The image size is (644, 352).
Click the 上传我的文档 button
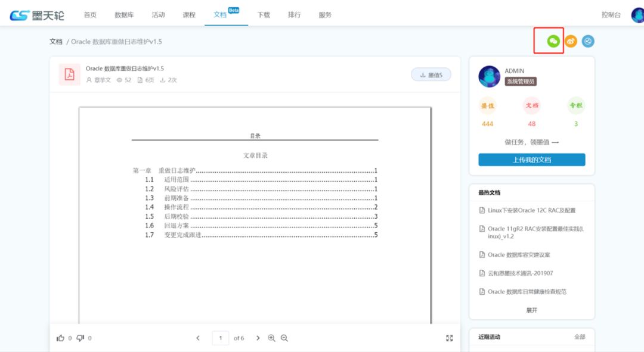click(531, 160)
